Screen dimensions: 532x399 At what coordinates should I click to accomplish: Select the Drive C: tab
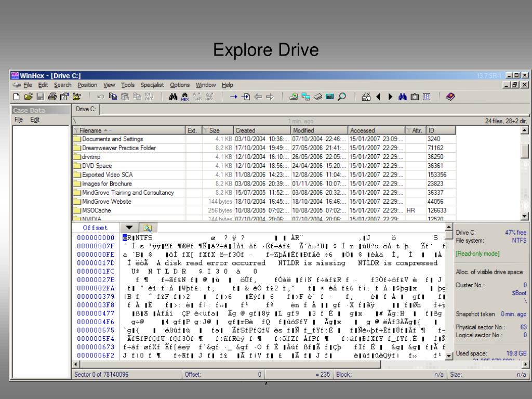[86, 109]
